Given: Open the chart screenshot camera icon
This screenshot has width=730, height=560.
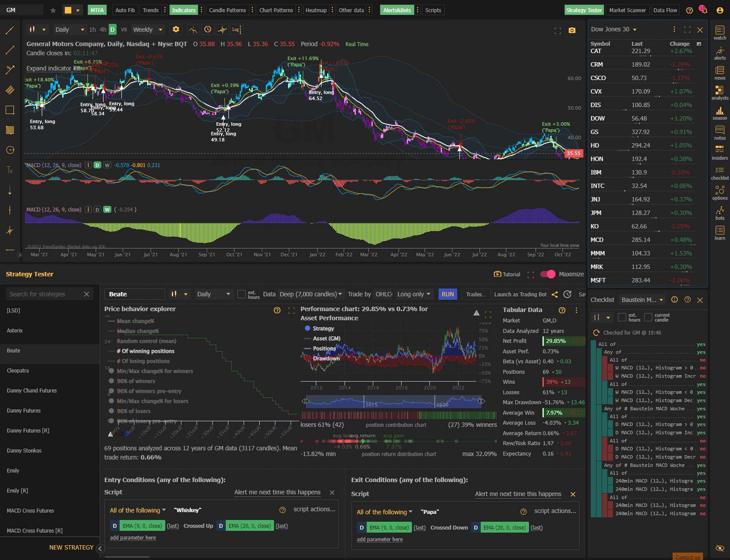Looking at the screenshot, I should [572, 30].
